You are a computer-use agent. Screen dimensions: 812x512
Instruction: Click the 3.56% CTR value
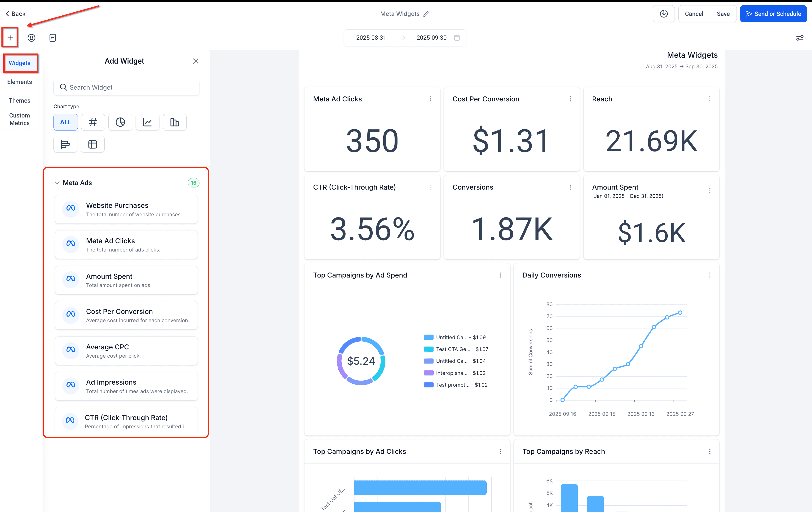click(372, 229)
